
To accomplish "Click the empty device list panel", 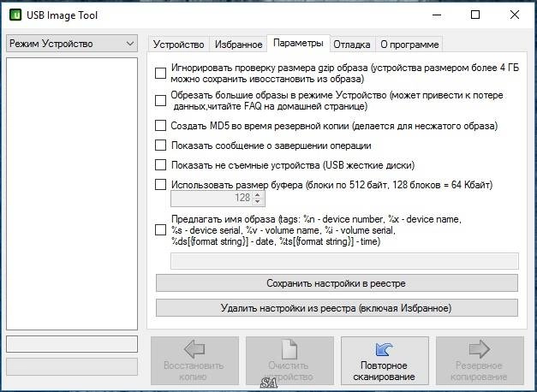I will click(x=72, y=193).
